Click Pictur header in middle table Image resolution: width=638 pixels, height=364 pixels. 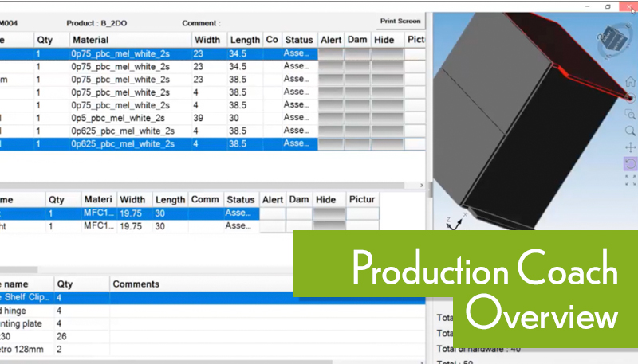pos(362,199)
